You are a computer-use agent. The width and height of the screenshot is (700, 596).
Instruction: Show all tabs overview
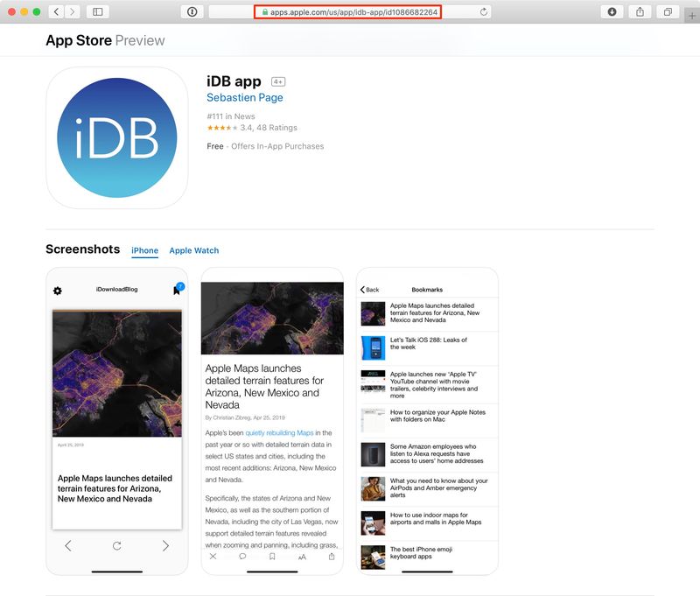[x=668, y=12]
